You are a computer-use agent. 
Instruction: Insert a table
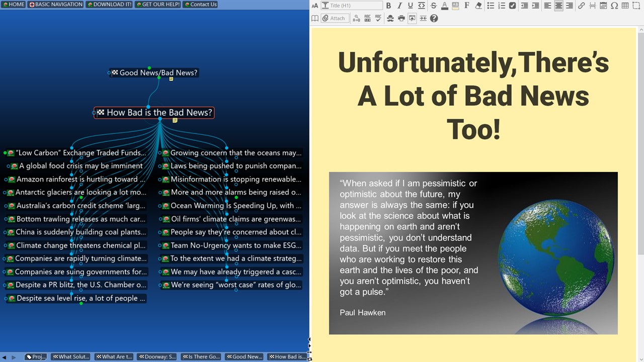625,6
